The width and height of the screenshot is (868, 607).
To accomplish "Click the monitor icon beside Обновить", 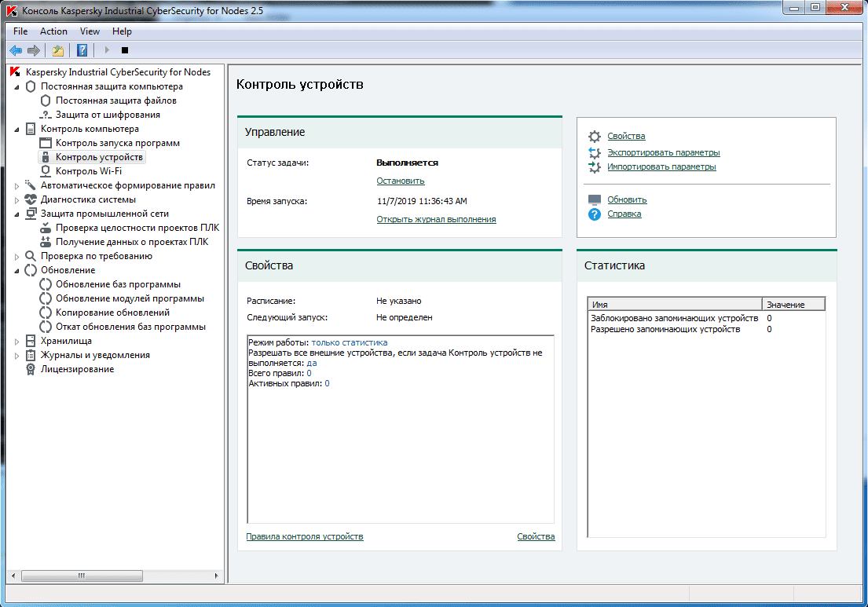I will click(595, 199).
